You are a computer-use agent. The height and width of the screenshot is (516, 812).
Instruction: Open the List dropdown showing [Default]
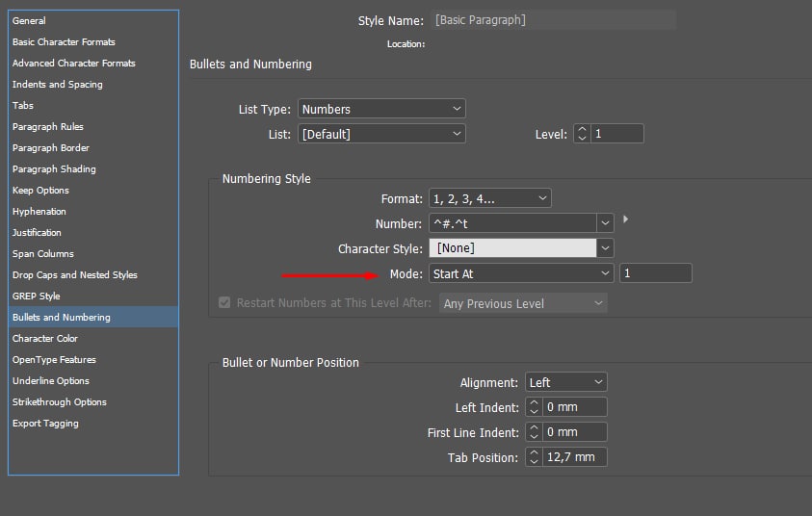click(381, 135)
